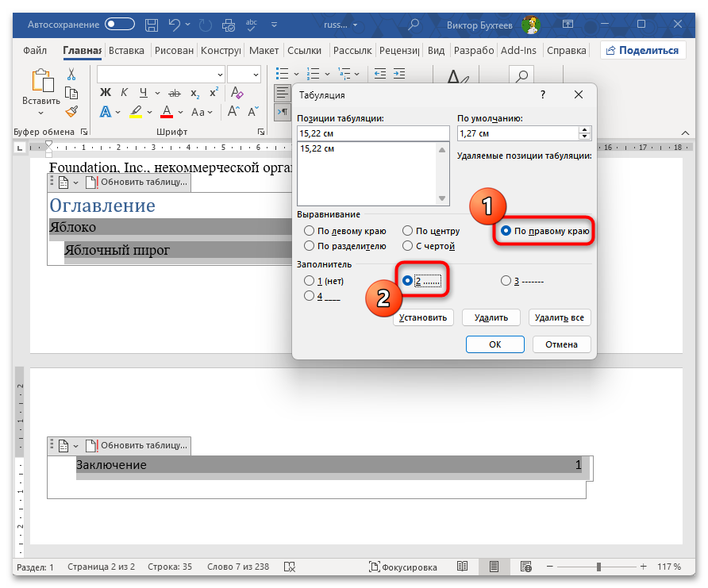
Task: Open the Файл tab
Action: click(x=35, y=51)
